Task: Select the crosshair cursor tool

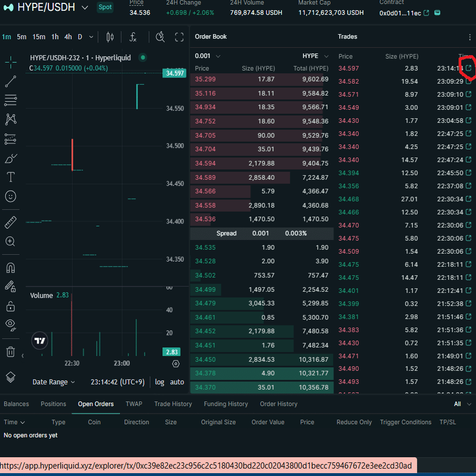Action: click(x=11, y=63)
